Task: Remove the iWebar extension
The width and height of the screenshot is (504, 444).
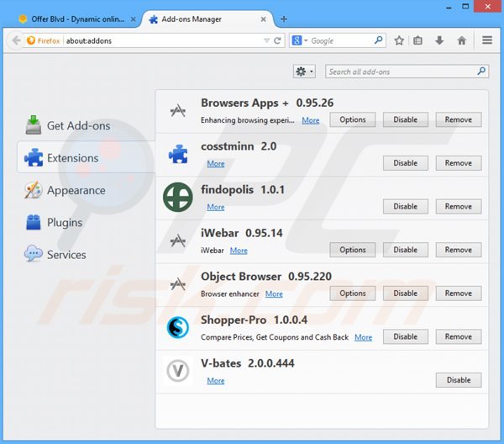Action: tap(459, 250)
